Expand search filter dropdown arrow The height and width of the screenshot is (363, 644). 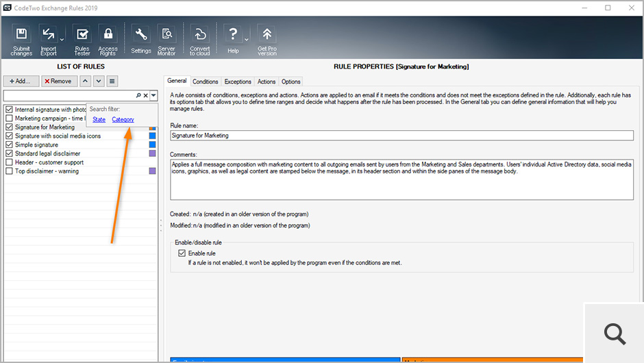(x=153, y=95)
